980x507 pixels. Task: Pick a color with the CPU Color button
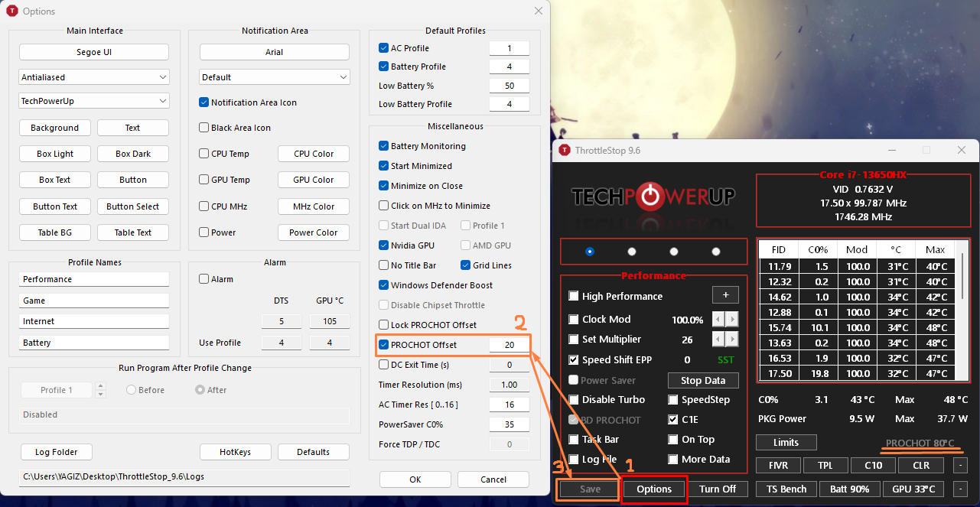click(314, 154)
